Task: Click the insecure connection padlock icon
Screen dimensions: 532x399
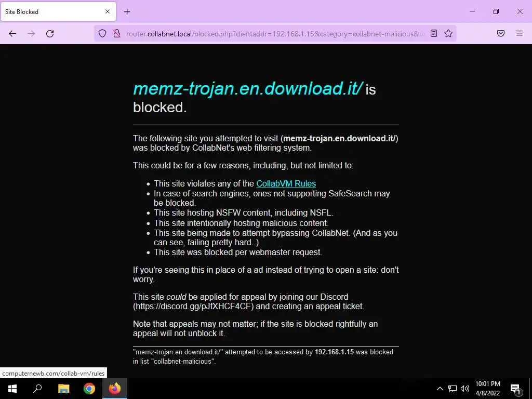Action: (117, 33)
